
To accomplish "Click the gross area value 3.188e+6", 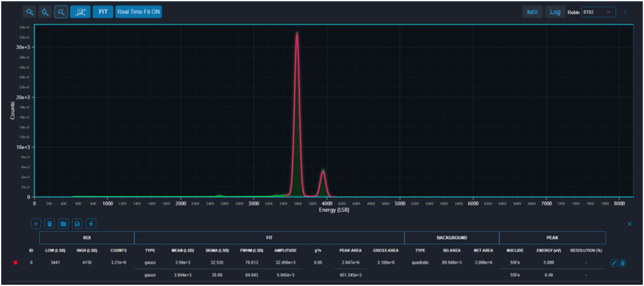I will 386,262.
